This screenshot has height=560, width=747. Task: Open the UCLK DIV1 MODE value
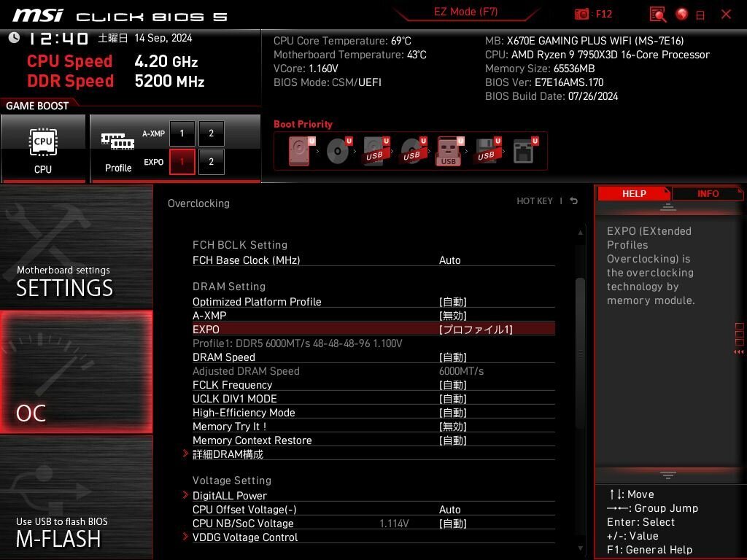tap(452, 399)
